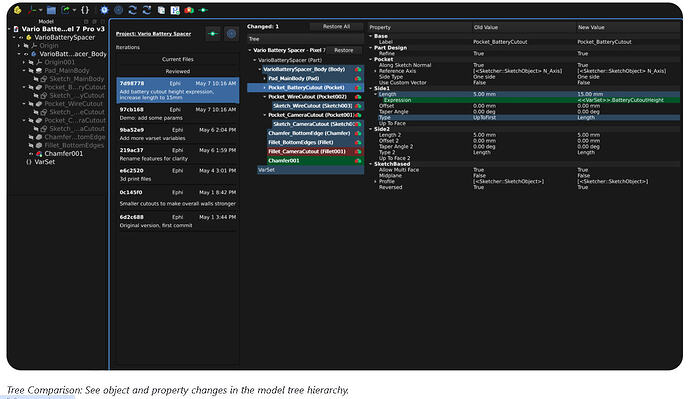Toggle visibility of Pad_MainBody in model tree
The height and width of the screenshot is (399, 690).
click(x=31, y=70)
